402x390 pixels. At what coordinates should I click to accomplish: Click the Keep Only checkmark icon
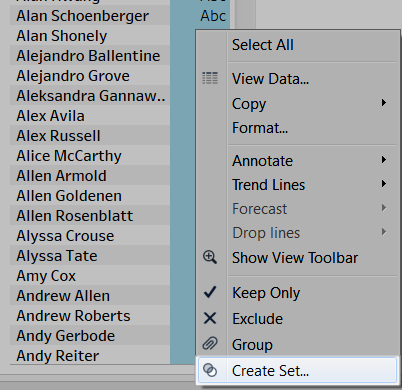coord(210,292)
